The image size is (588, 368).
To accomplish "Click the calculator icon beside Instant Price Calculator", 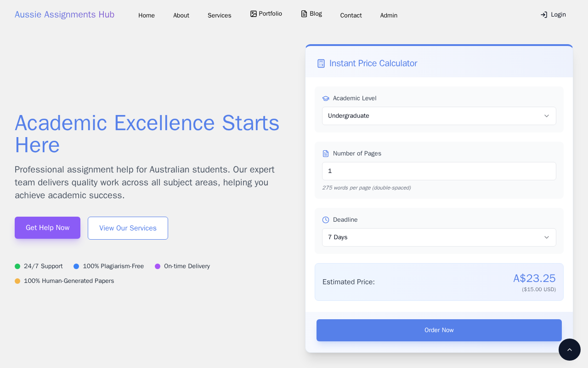I will coord(321,63).
